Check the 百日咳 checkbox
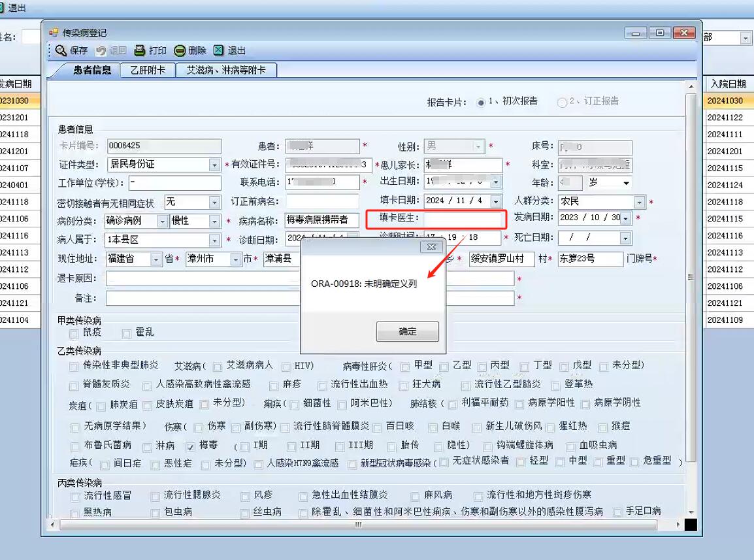 pyautogui.click(x=377, y=427)
